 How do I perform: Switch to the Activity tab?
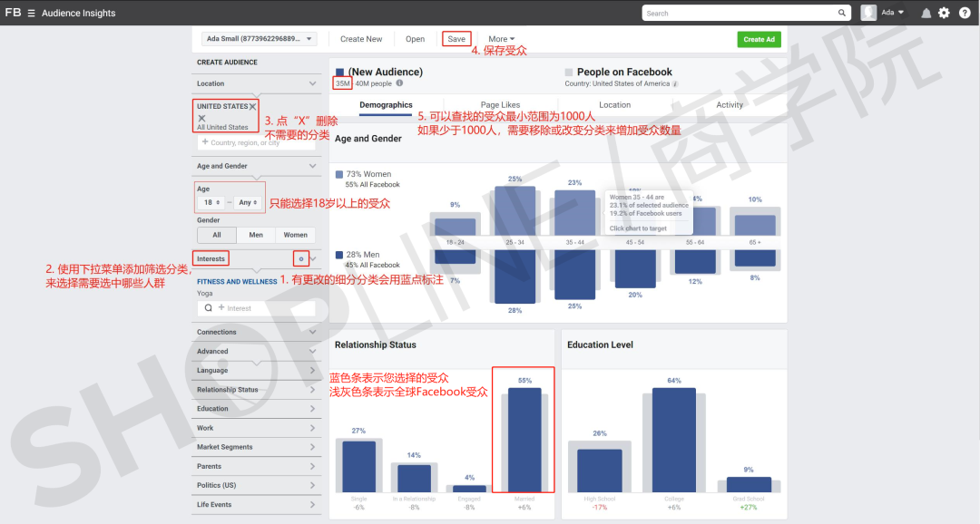[730, 105]
